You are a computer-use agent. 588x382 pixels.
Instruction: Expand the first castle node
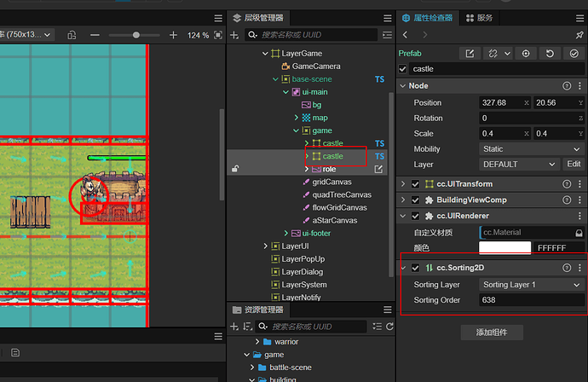coord(307,143)
